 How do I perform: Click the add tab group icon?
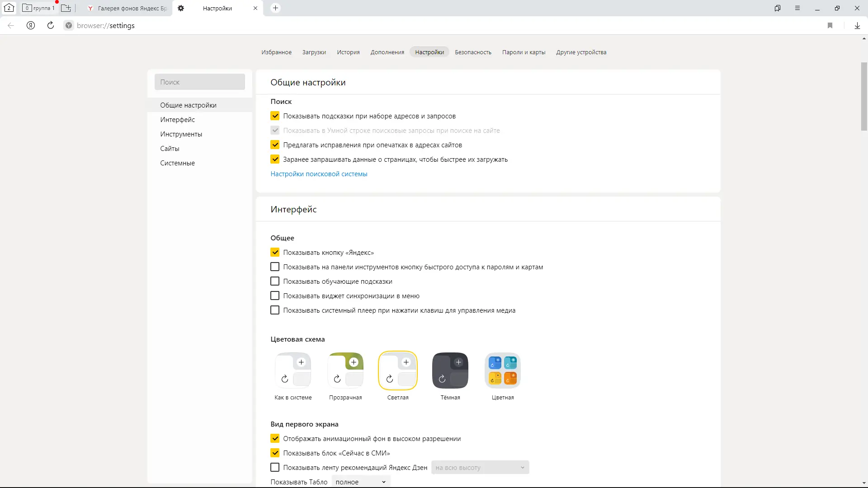[66, 8]
